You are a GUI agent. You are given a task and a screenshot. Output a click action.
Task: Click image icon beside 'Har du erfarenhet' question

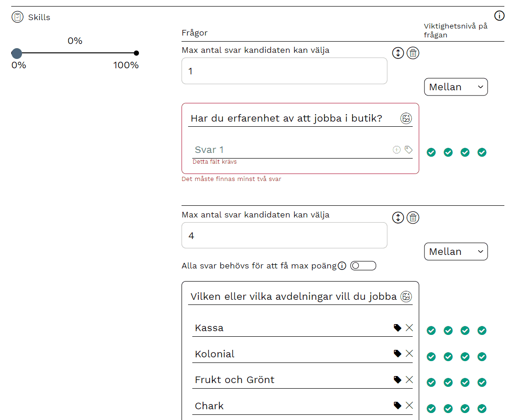click(406, 118)
